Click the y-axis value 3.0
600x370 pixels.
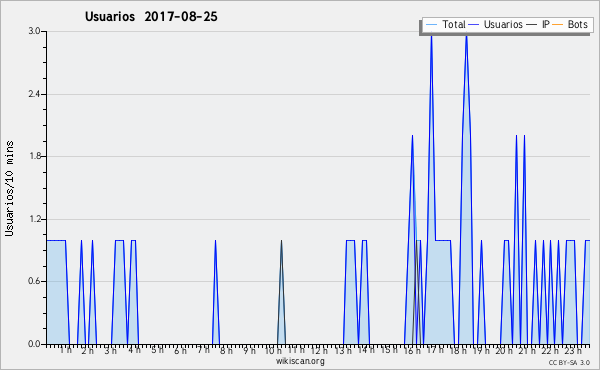pyautogui.click(x=34, y=31)
